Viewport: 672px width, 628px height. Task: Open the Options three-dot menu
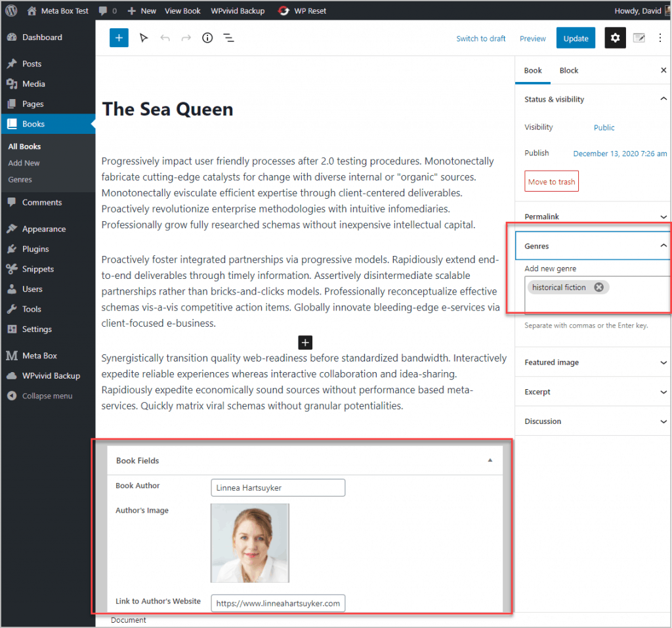tap(660, 38)
